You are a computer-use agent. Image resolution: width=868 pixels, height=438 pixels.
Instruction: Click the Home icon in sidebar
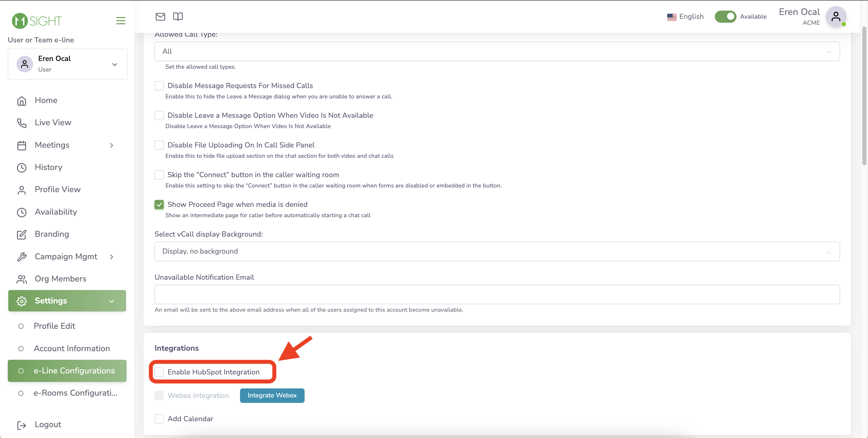click(22, 100)
